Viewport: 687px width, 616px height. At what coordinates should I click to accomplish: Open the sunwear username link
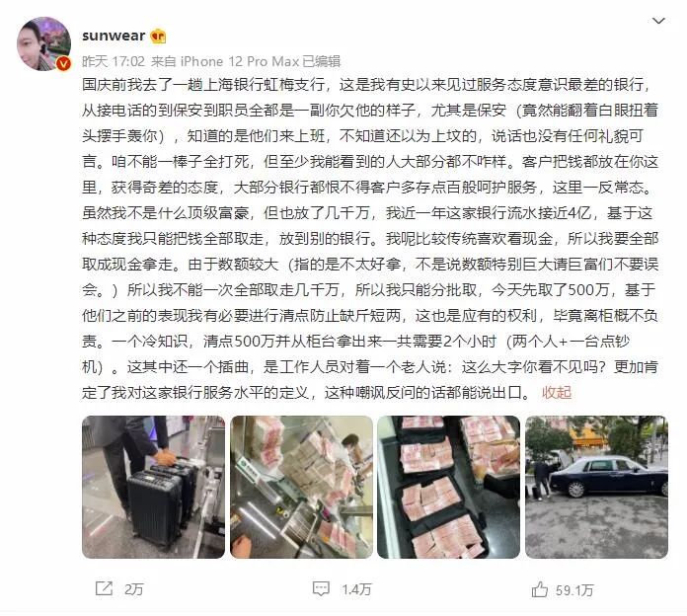click(x=114, y=36)
